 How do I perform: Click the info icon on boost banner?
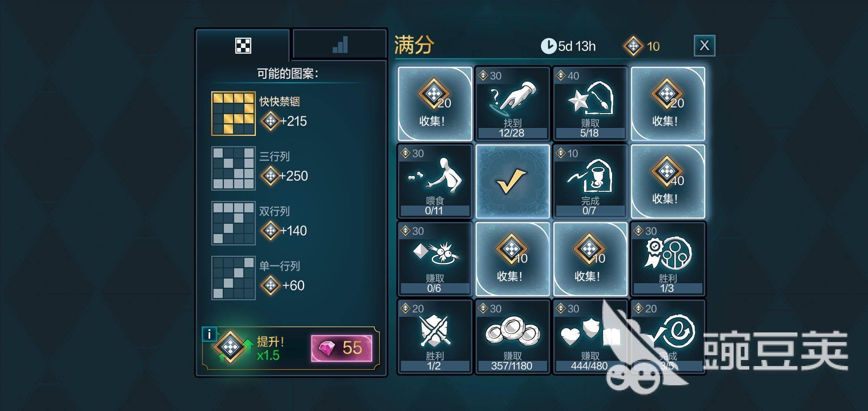tap(209, 334)
